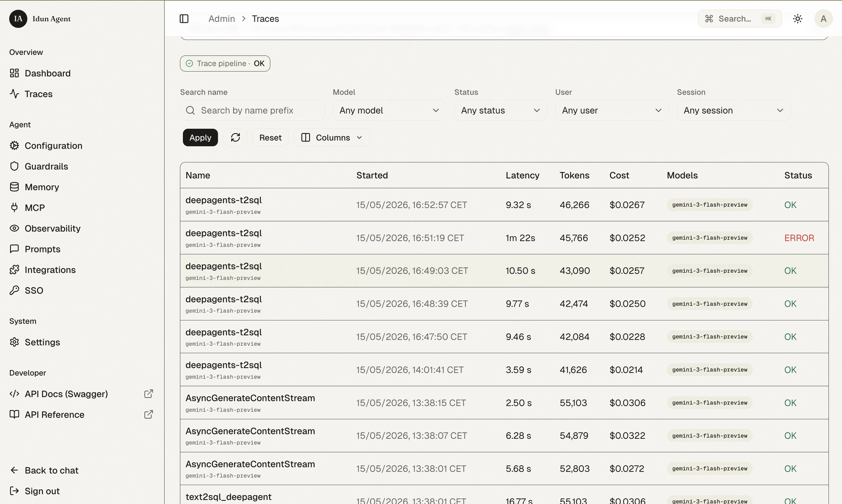Go to Configuration settings
The image size is (842, 504).
(53, 146)
